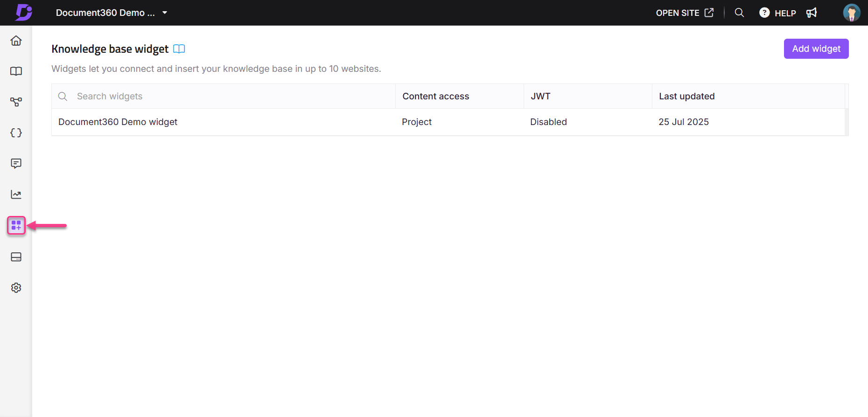Image resolution: width=868 pixels, height=417 pixels.
Task: Open the Widgets grid sidebar icon
Action: click(x=16, y=226)
